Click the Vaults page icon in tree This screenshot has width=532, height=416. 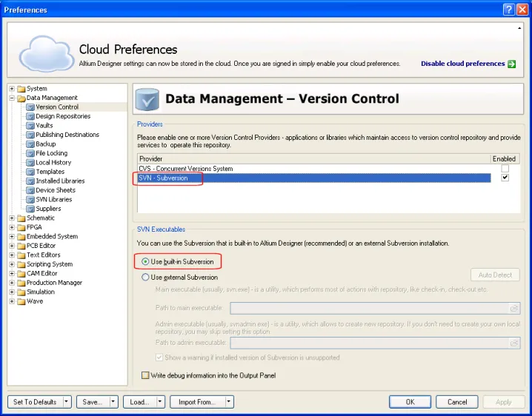30,126
